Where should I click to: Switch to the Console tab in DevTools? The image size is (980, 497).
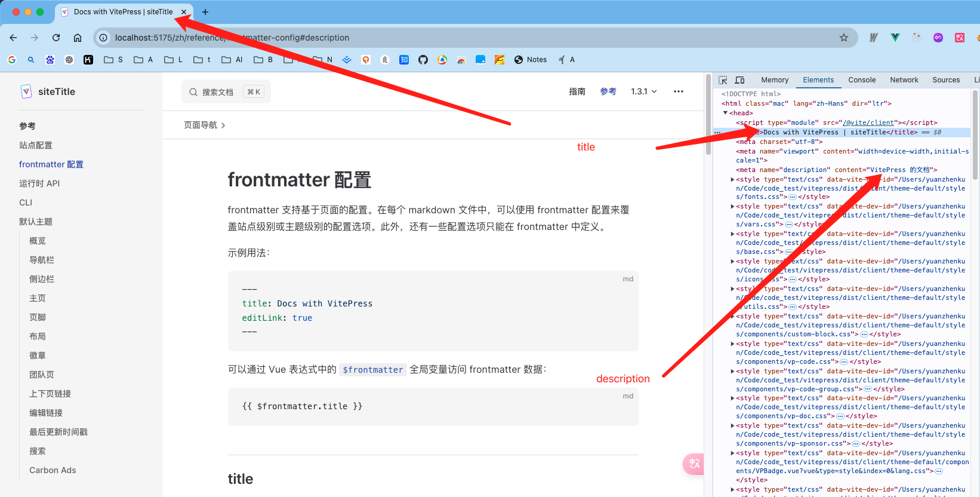click(x=861, y=80)
